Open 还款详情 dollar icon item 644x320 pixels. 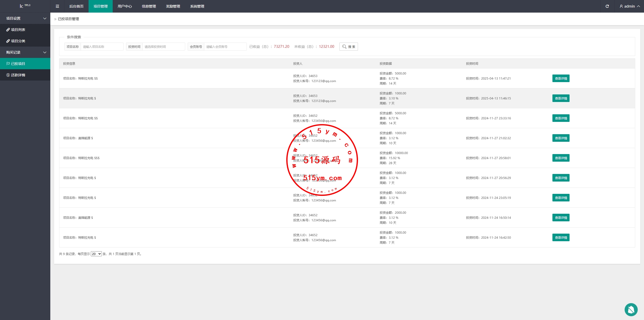click(8, 75)
